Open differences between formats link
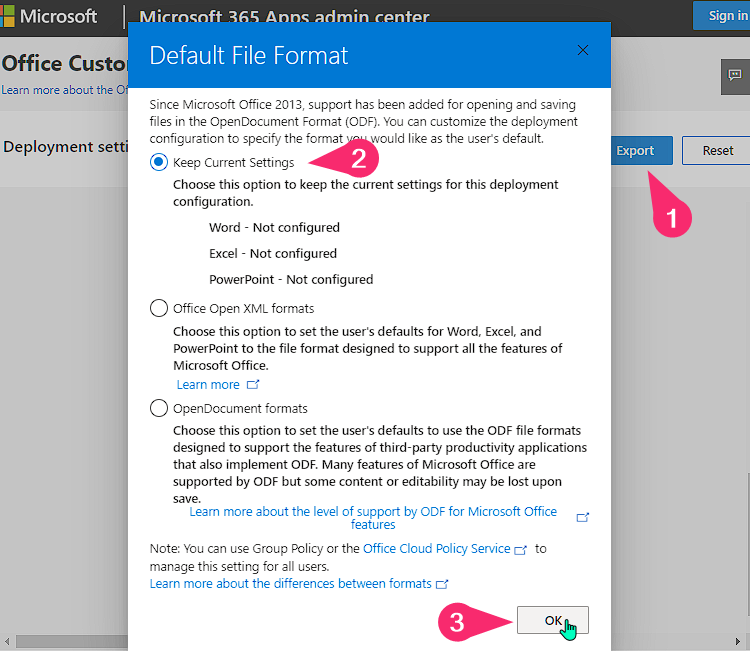Viewport: 750px width, 651px height. [x=290, y=584]
